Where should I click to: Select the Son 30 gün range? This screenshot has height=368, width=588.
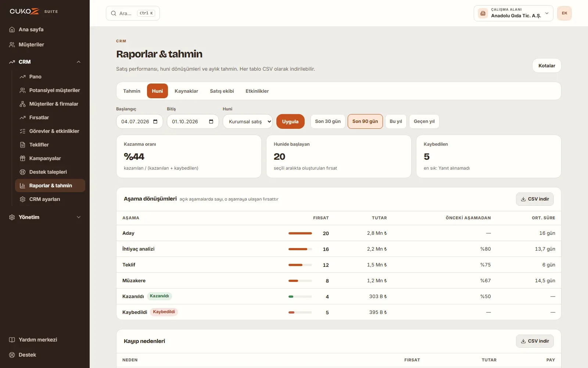[328, 121]
